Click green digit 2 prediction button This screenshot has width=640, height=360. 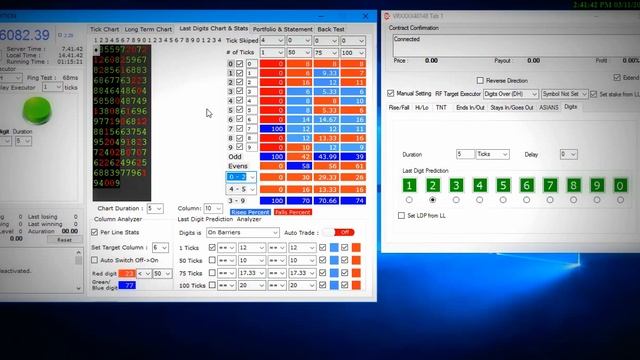pos(433,186)
